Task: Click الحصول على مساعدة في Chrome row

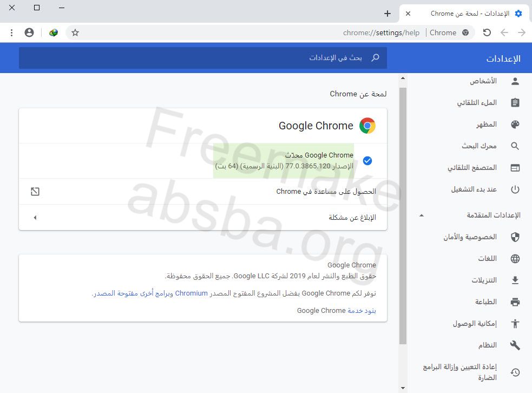Action: pos(203,192)
